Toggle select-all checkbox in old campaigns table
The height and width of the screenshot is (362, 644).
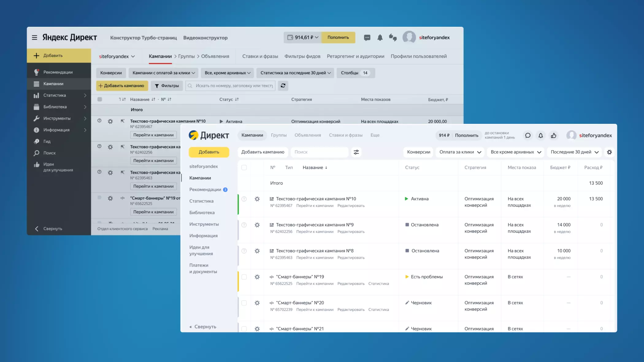[100, 99]
